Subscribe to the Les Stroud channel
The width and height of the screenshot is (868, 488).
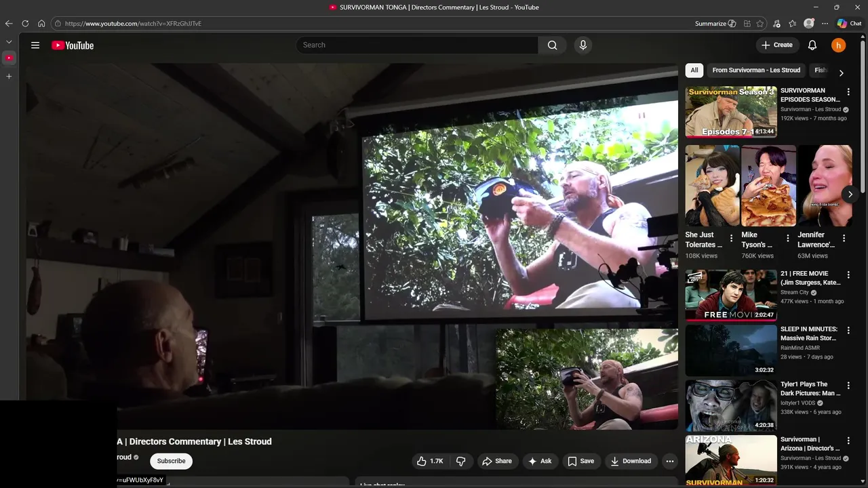pos(172,461)
